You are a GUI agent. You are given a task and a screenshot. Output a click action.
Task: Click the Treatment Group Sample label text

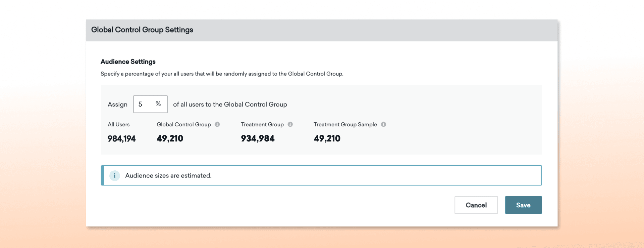345,124
